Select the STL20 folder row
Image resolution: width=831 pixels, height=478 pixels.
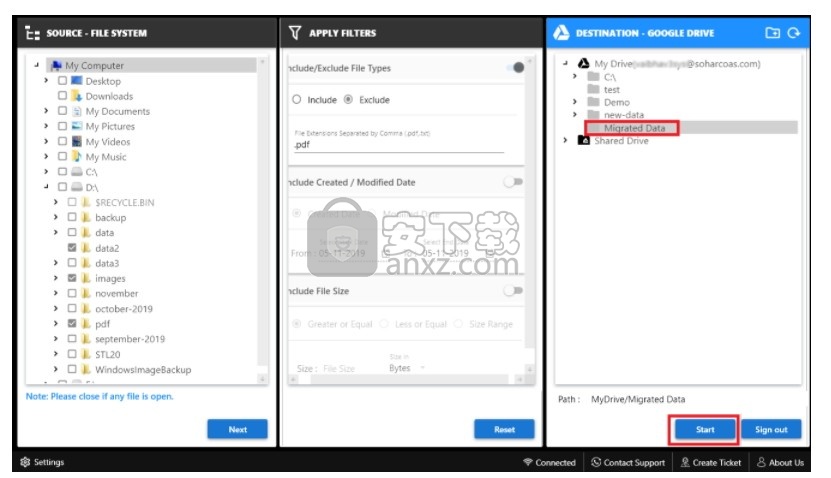(x=107, y=354)
